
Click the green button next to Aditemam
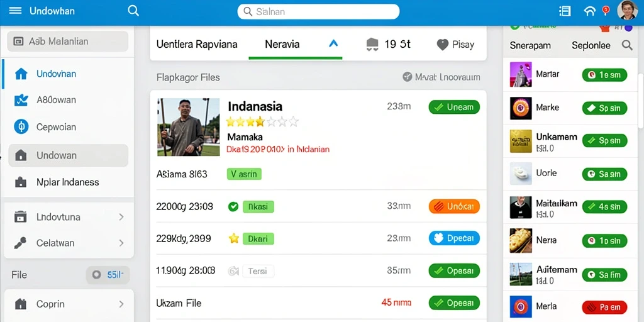[604, 274]
